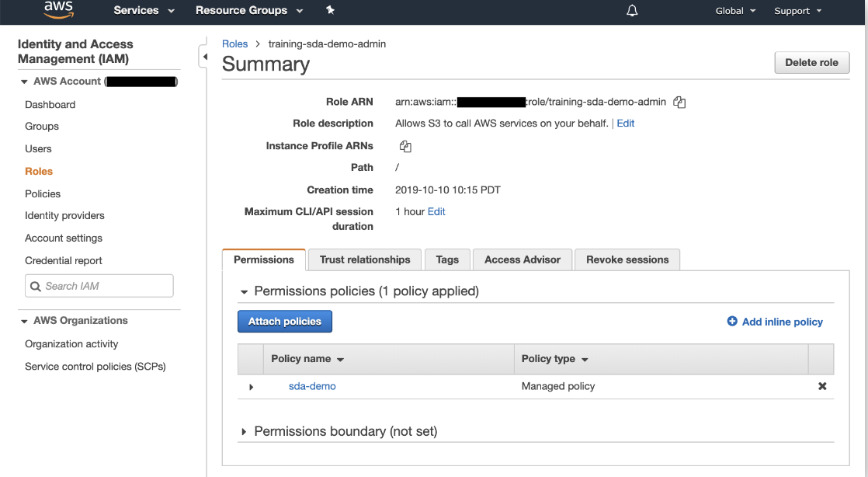Collapse the side navigation panel arrow
Screen dimensions: 868x477
(x=205, y=57)
